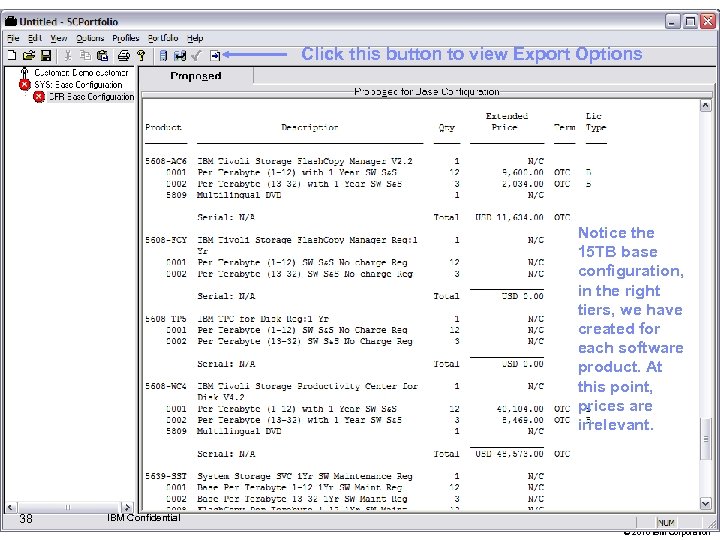
Task: Click the 'Product' column header
Action: pos(163,127)
